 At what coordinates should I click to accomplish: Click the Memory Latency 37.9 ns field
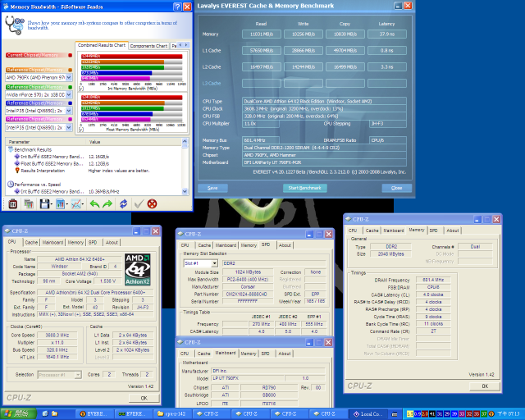point(387,34)
